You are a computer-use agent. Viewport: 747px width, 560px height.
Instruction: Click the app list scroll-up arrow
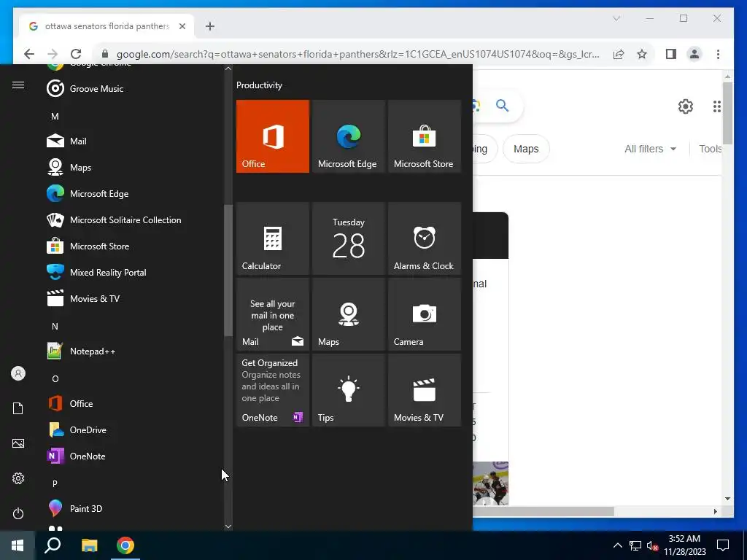coord(228,69)
